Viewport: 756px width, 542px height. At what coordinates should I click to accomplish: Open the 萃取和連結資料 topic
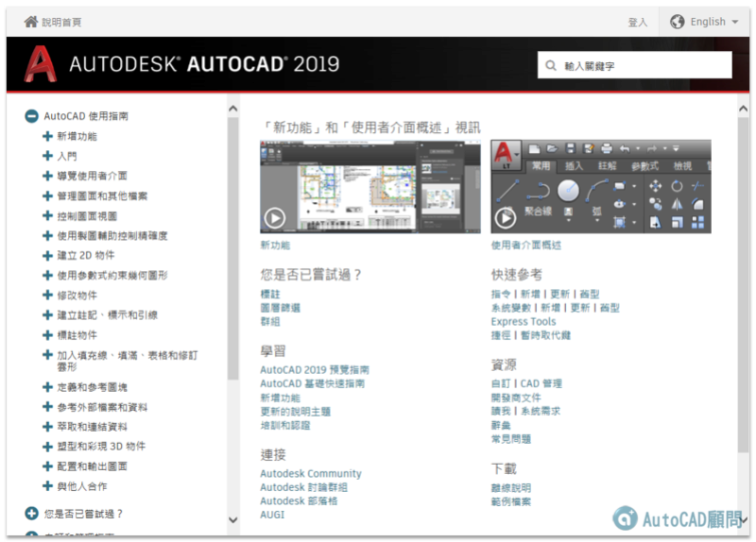pos(92,427)
